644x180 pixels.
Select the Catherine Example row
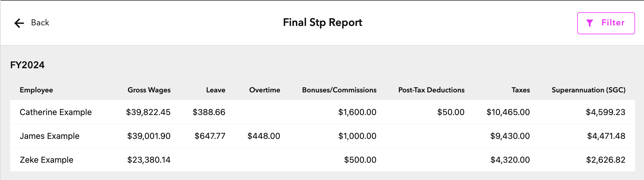pyautogui.click(x=322, y=112)
